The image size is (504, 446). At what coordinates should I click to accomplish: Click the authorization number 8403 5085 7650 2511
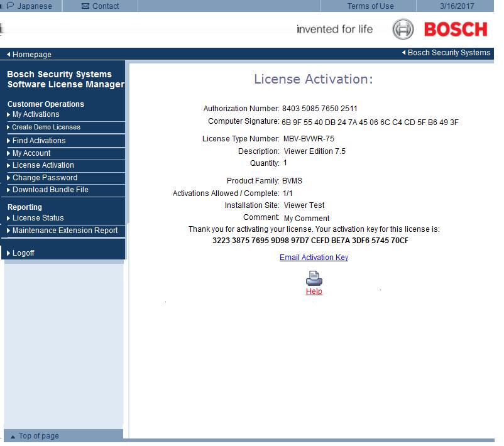coord(319,109)
